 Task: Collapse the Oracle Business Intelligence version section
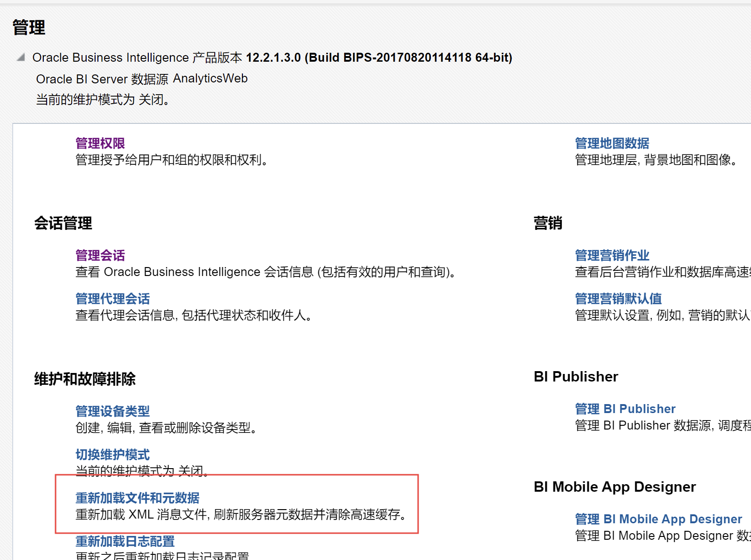[x=21, y=57]
